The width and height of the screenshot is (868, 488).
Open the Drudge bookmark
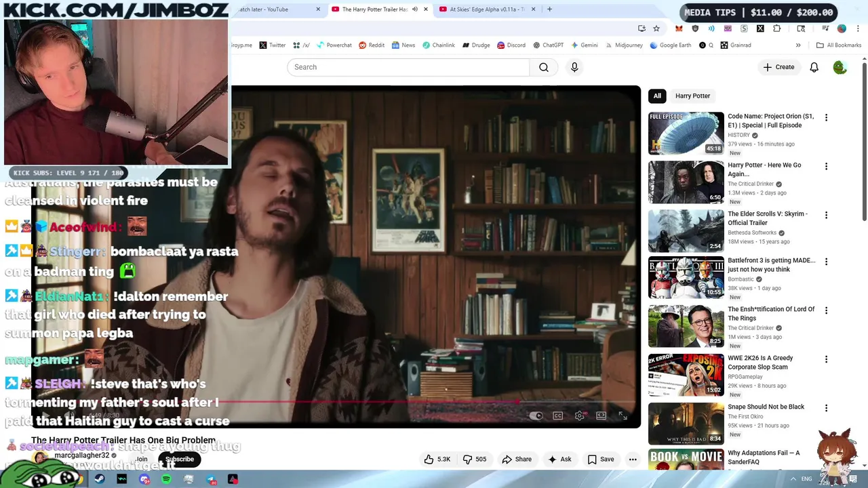(476, 45)
